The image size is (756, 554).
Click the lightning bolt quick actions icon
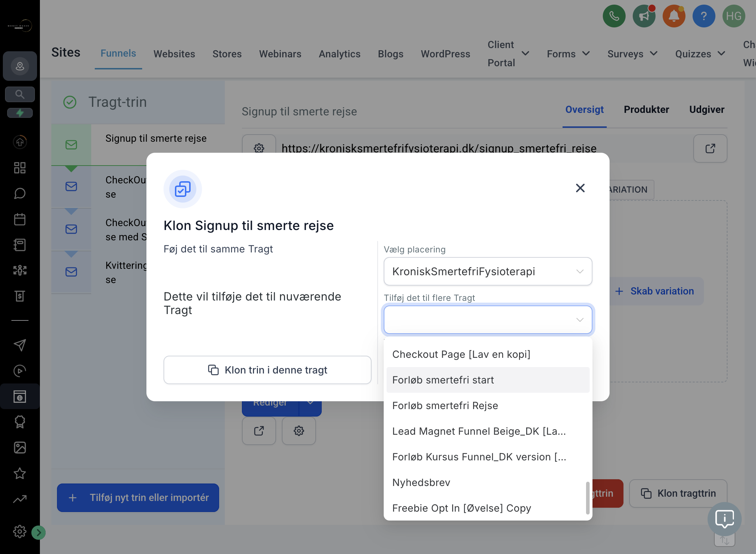(20, 113)
